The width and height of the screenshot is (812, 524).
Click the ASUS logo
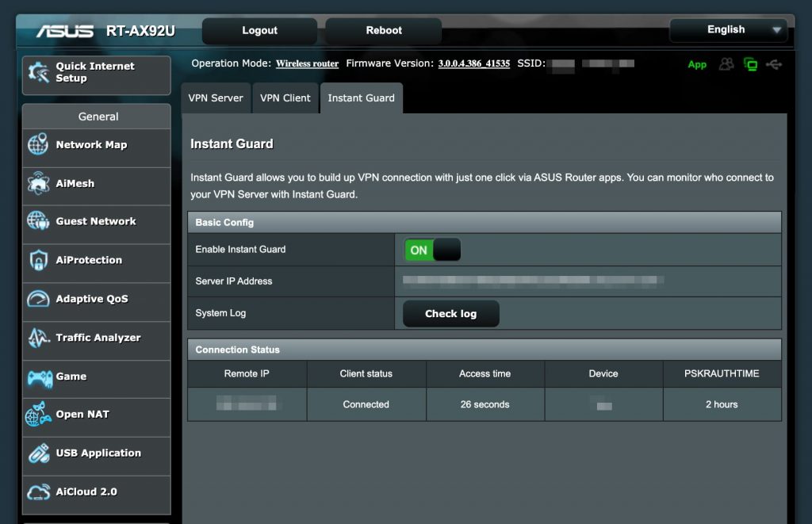coord(65,31)
